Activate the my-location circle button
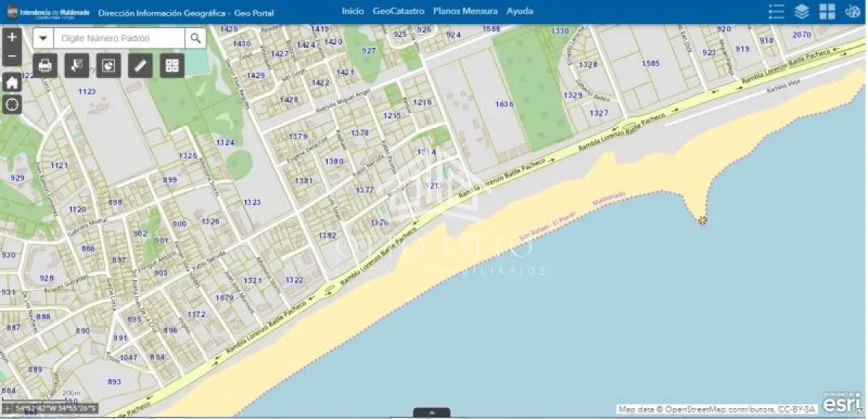Viewport: 868px width, 419px height. (12, 104)
